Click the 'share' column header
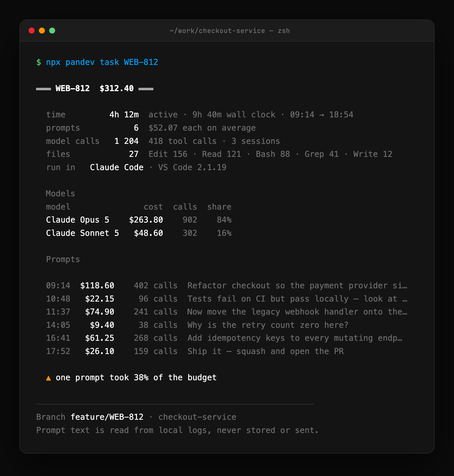This screenshot has width=454, height=476. (219, 207)
